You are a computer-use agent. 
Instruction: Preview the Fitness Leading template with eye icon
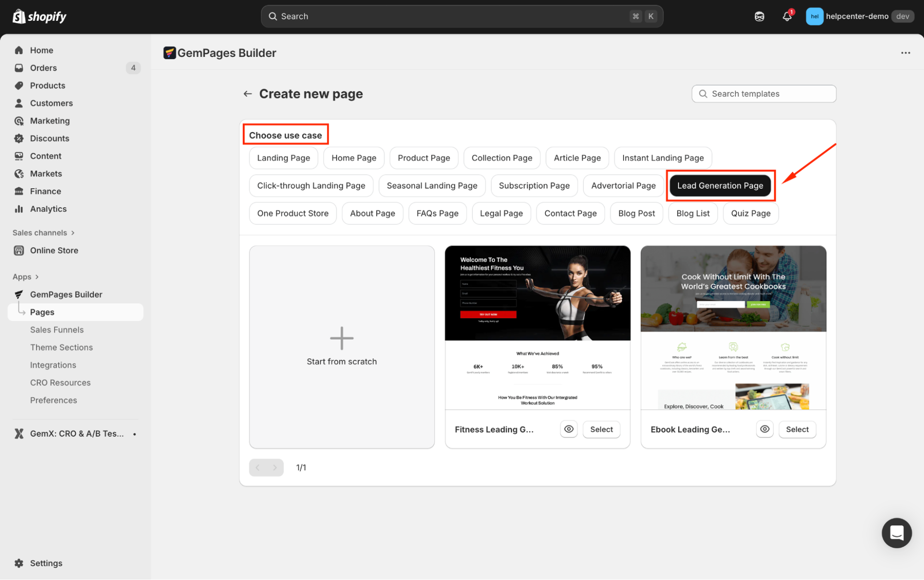[569, 429]
